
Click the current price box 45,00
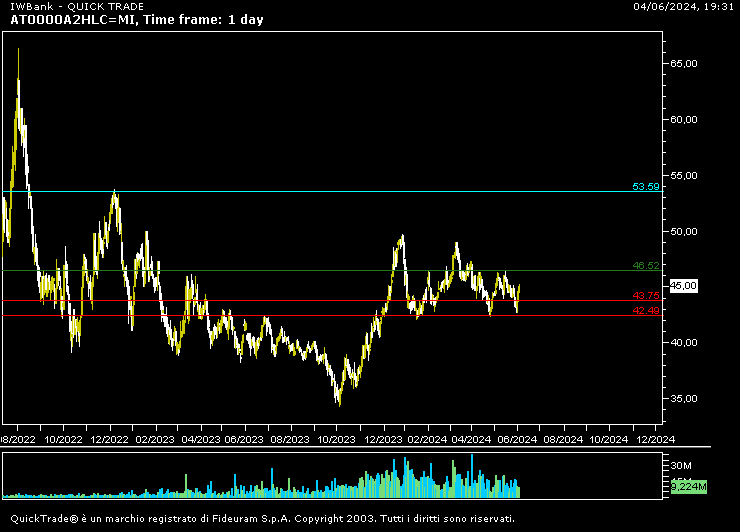[x=683, y=286]
